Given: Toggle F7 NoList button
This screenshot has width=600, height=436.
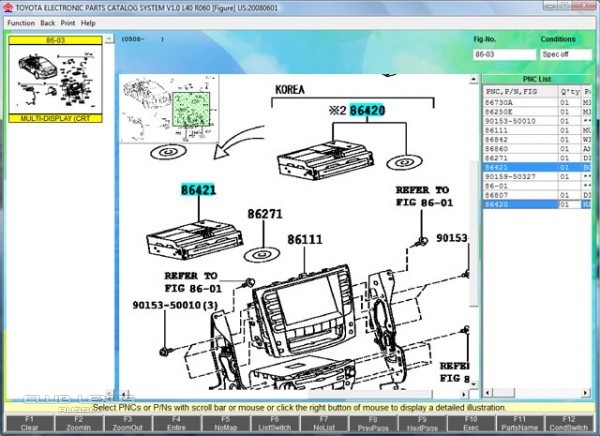Looking at the screenshot, I should [x=324, y=423].
